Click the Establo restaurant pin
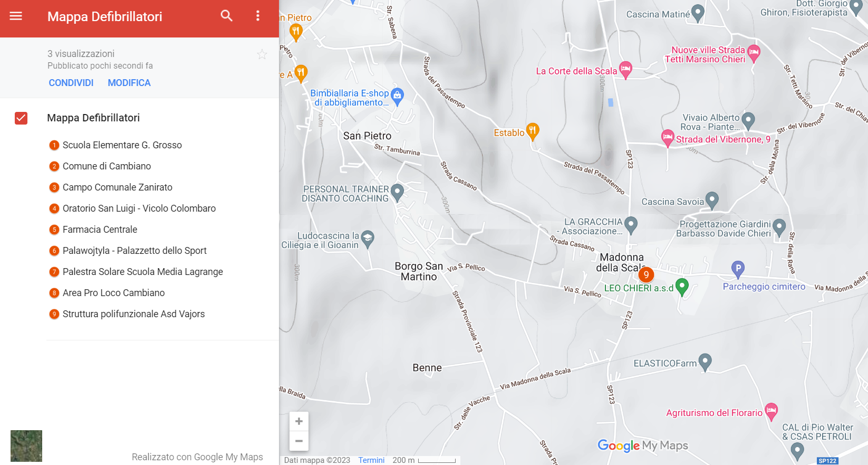This screenshot has height=465, width=868. pyautogui.click(x=533, y=132)
